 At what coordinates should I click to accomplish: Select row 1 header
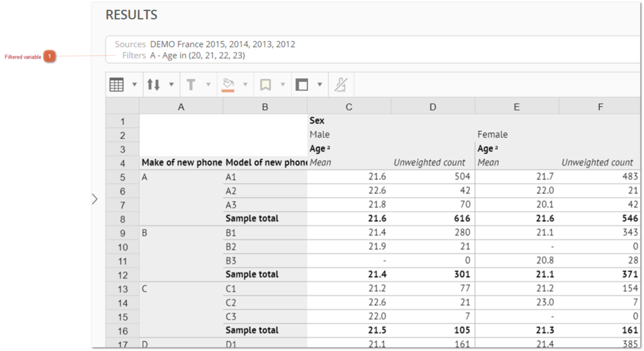pyautogui.click(x=122, y=122)
